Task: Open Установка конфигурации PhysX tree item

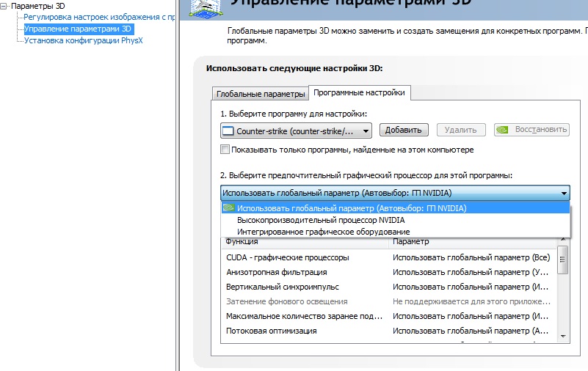Action: click(x=83, y=40)
